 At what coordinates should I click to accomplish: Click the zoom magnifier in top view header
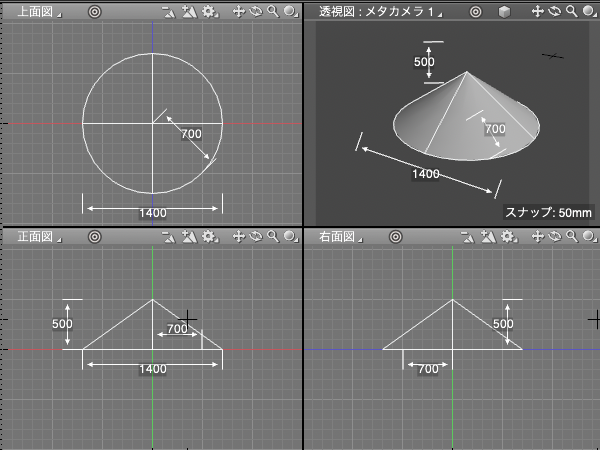point(272,11)
